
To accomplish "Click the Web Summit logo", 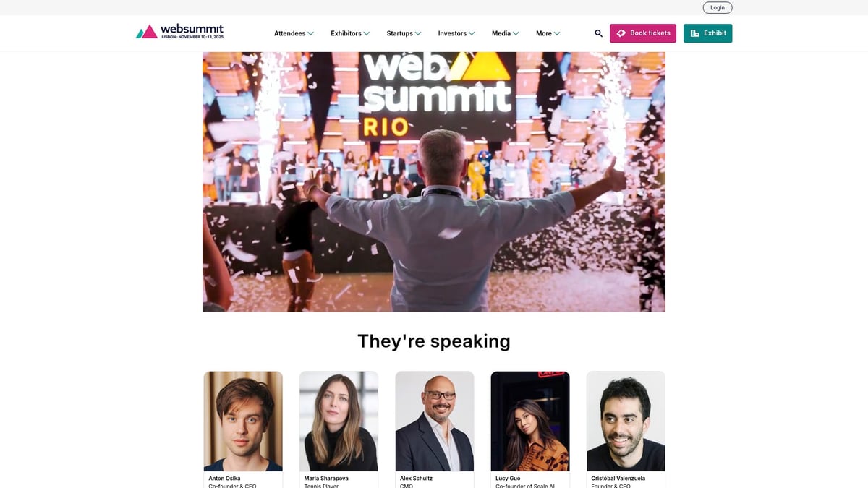I will [x=179, y=32].
